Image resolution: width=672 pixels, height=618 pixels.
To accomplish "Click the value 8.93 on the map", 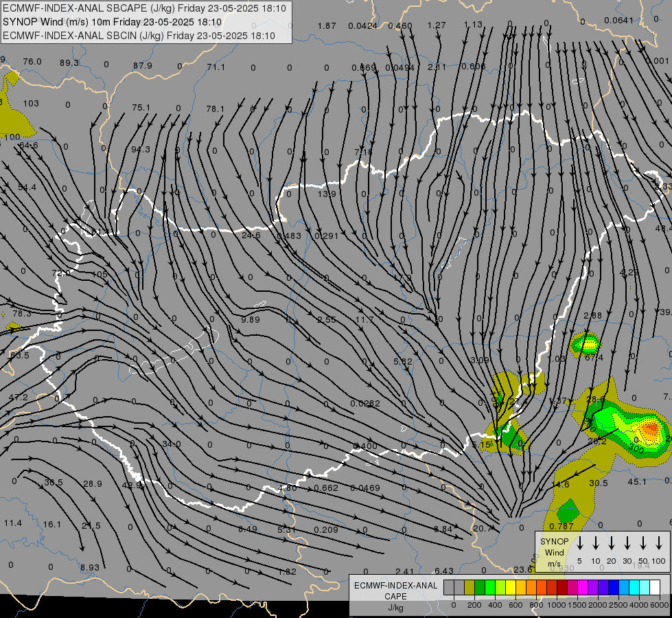I will tap(89, 567).
